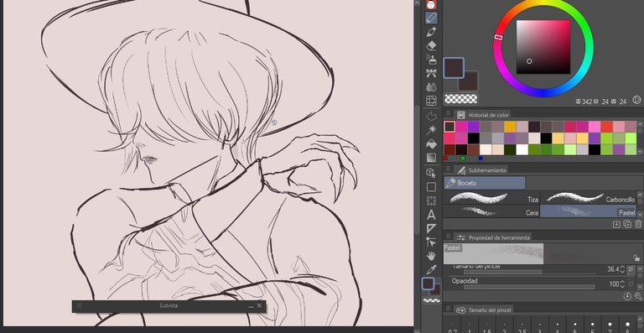This screenshot has height=333, width=644.
Task: Select the Eyedropper tool
Action: (431, 270)
